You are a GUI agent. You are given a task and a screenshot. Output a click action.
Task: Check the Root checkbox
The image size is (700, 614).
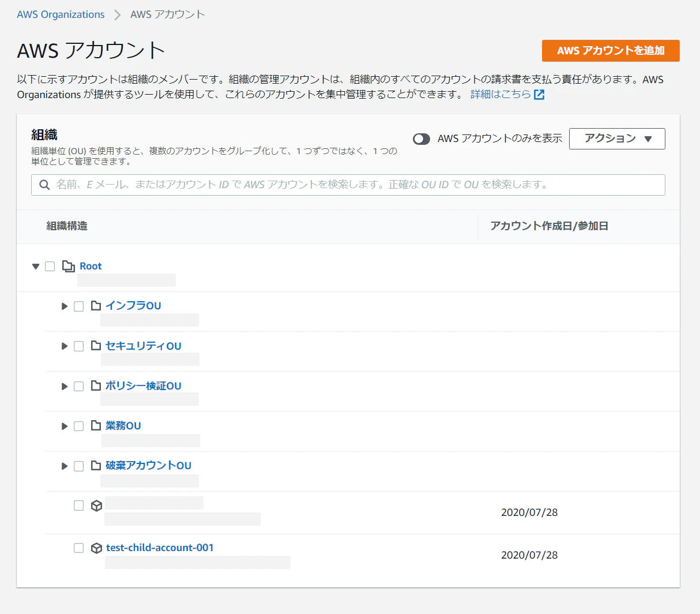coord(50,266)
